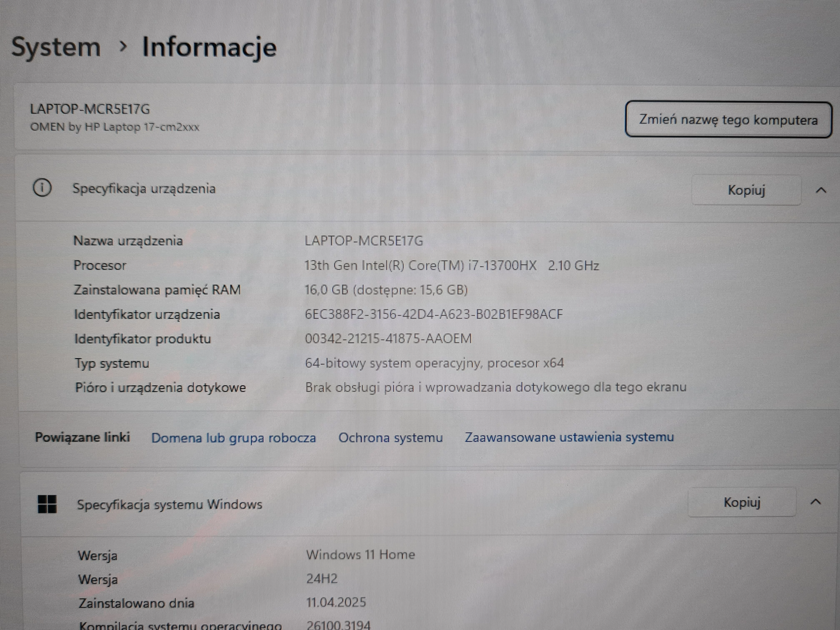Click the Informacje page heading

tap(209, 48)
